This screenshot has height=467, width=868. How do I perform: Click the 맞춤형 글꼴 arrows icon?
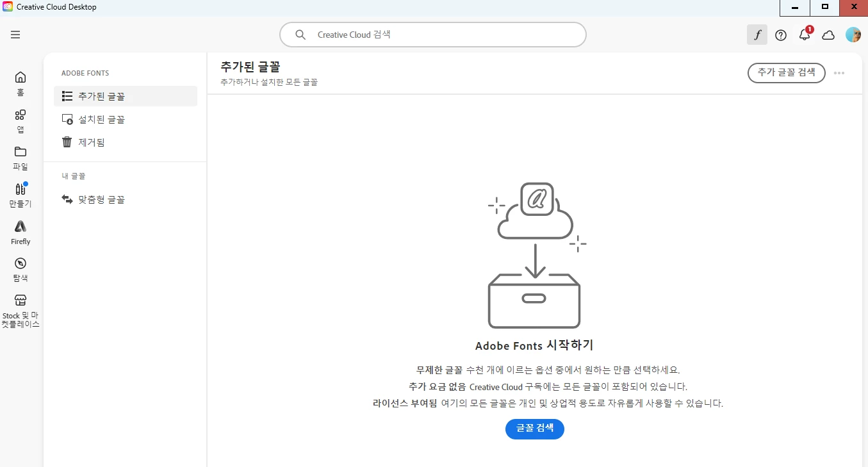pos(67,199)
